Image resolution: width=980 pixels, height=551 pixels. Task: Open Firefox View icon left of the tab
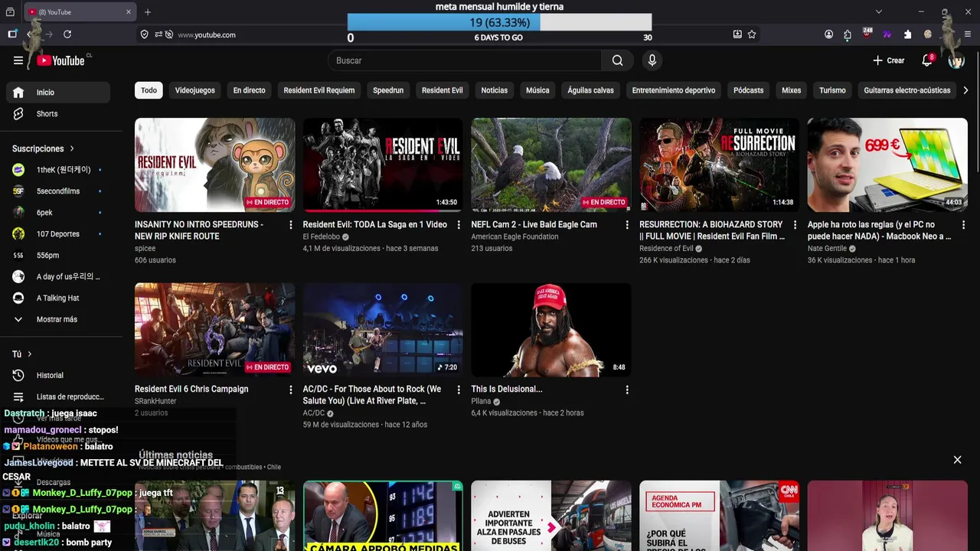pos(11,12)
